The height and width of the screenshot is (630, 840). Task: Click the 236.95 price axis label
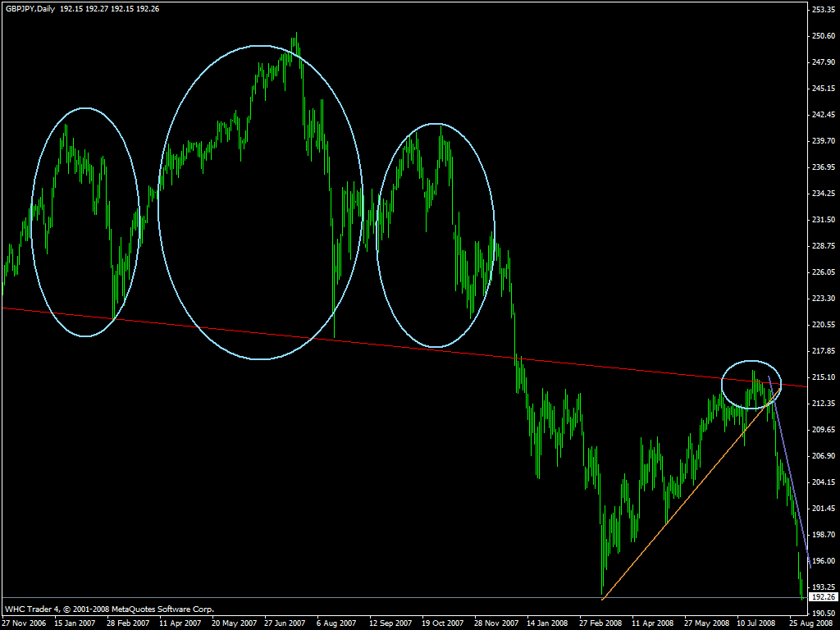click(824, 167)
